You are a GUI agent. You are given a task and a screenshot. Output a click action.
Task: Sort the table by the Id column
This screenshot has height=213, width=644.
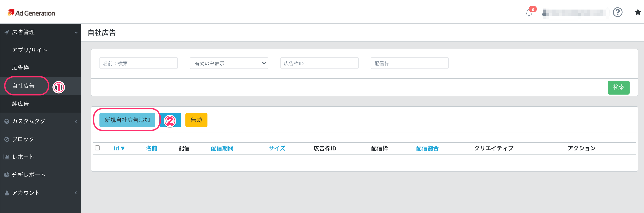pos(119,148)
